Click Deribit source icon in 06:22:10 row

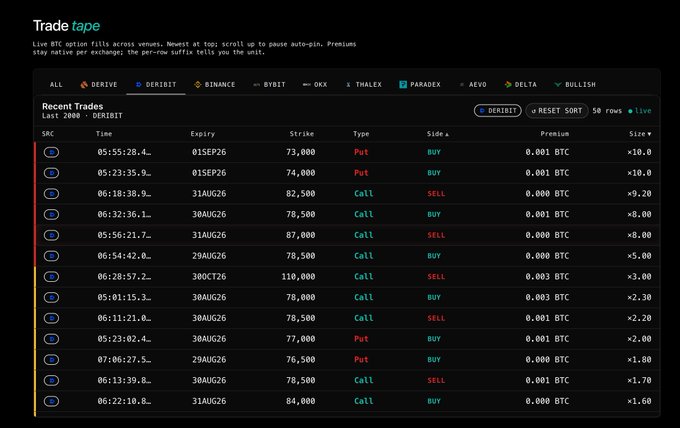(x=51, y=402)
